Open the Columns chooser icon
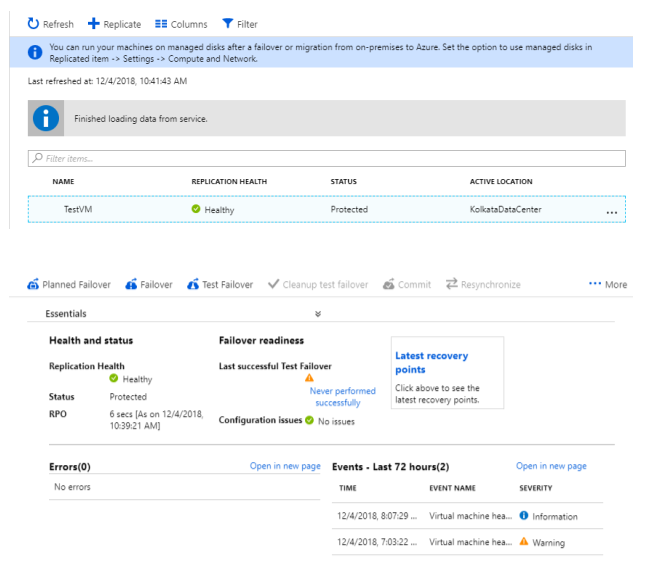This screenshot has height=575, width=658. pyautogui.click(x=161, y=24)
